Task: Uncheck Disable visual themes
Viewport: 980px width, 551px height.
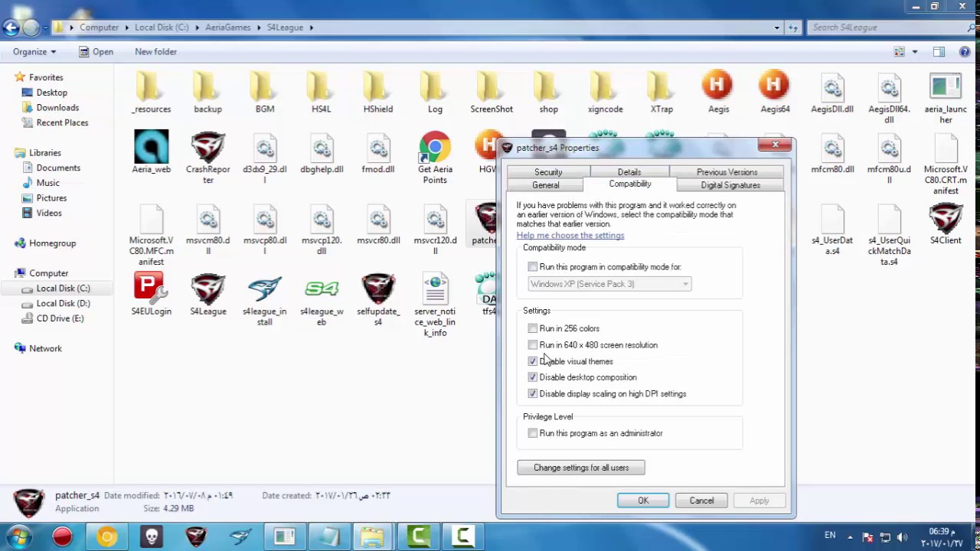Action: (533, 361)
